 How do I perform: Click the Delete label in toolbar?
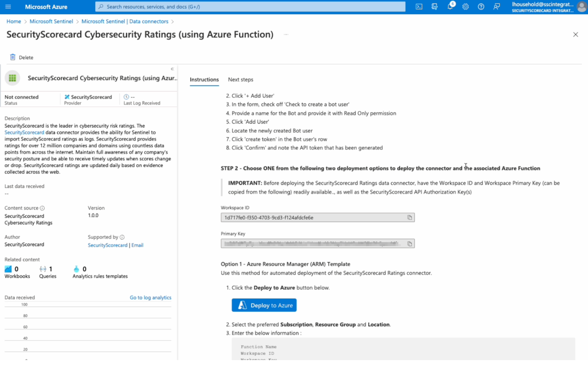[x=26, y=57]
